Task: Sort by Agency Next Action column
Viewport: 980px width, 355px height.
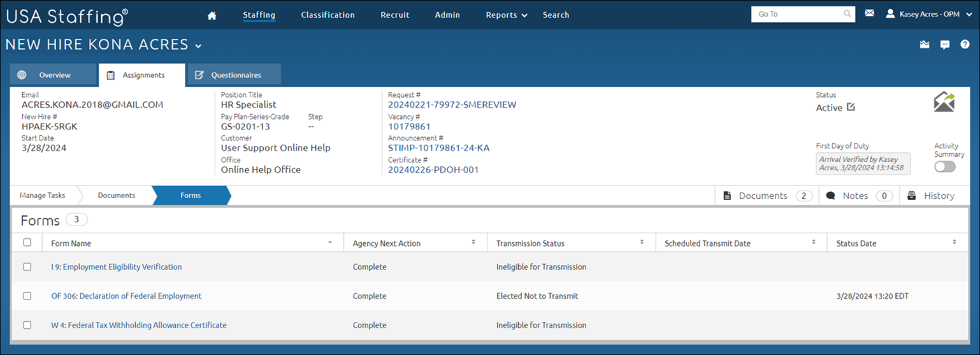Action: 473,242
